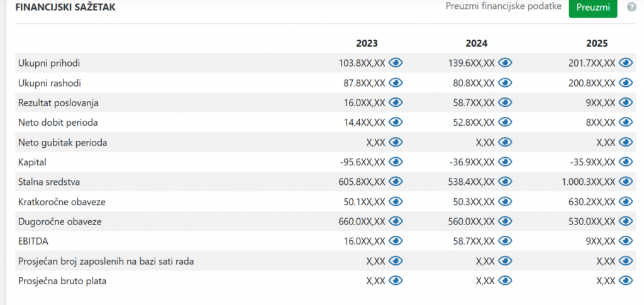This screenshot has height=305, width=644.
Task: Click eye icon for Prosječna bruto plata 2025
Action: (626, 281)
